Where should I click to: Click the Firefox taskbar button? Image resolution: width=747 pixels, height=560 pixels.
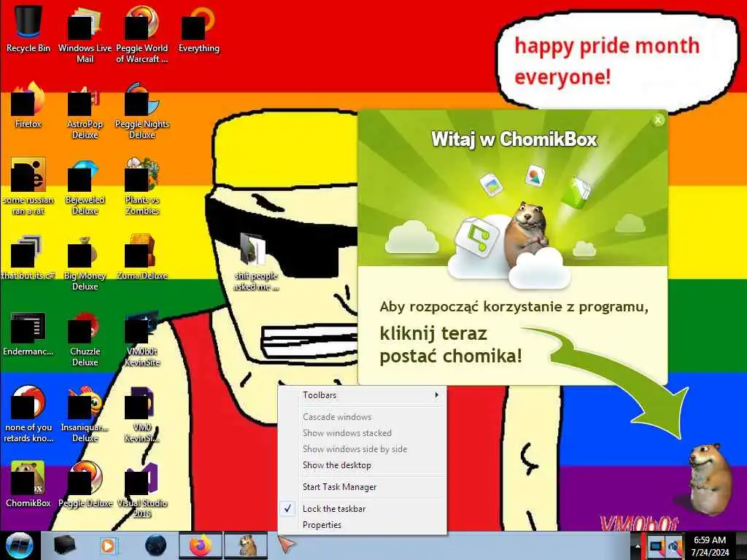(200, 545)
